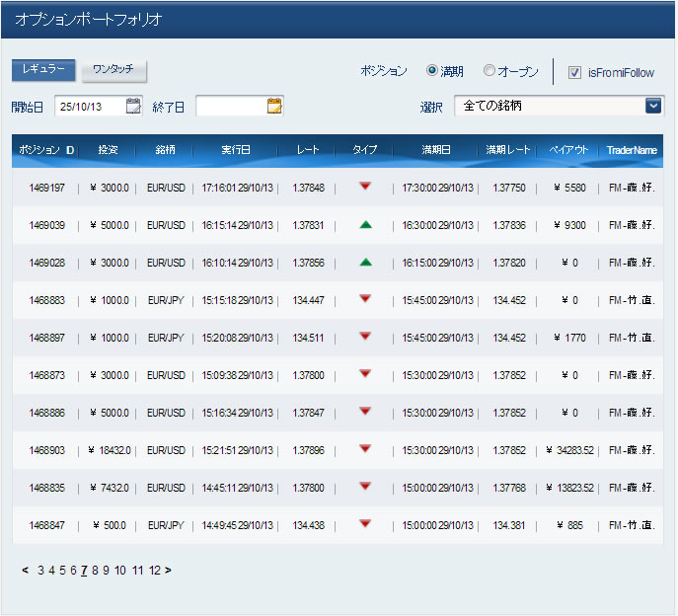Click the red down arrow in row 1468903

point(365,448)
